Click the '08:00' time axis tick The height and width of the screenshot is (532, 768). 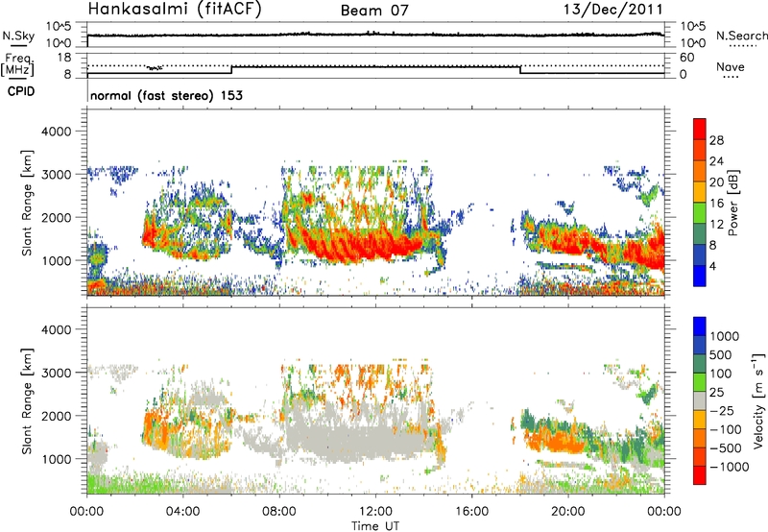[279, 512]
